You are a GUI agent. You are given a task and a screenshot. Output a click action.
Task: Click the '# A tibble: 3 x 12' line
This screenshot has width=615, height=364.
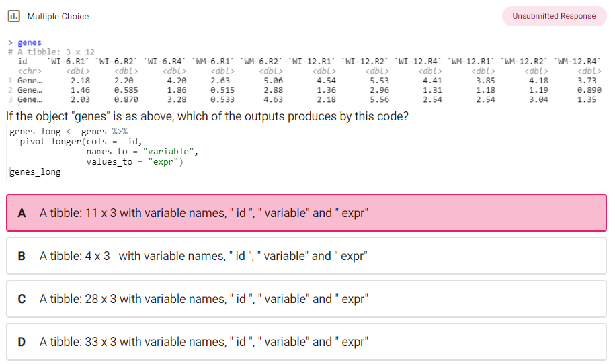[51, 52]
